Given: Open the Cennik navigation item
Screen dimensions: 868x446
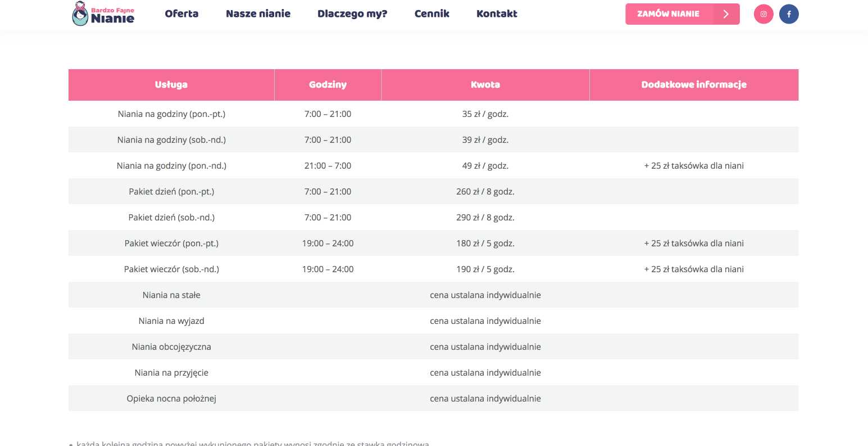Looking at the screenshot, I should [431, 13].
